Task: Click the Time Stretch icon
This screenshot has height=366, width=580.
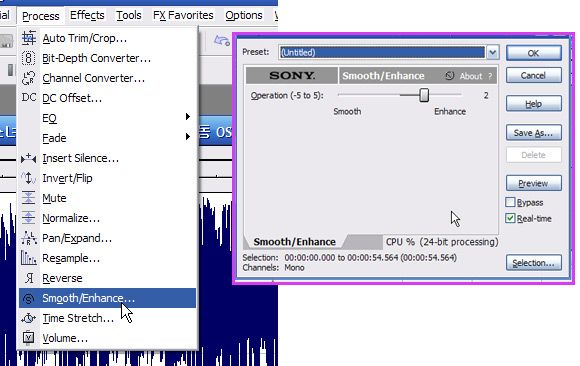Action: point(28,318)
